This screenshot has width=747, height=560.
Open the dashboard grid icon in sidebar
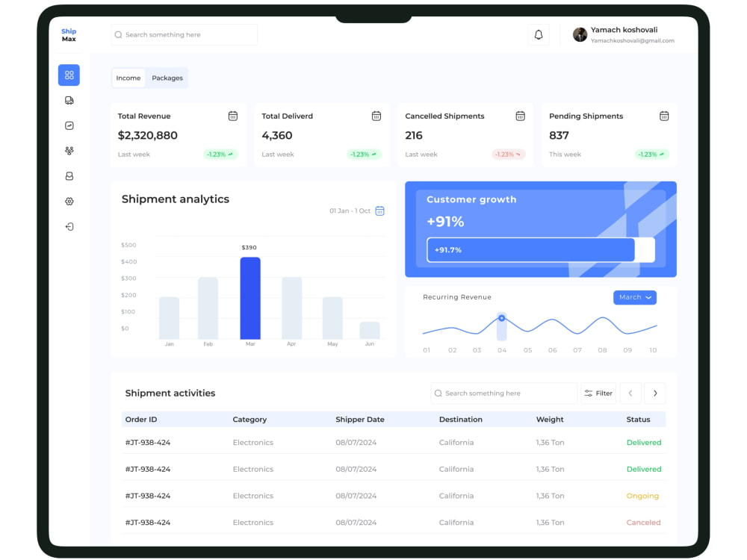(x=69, y=75)
